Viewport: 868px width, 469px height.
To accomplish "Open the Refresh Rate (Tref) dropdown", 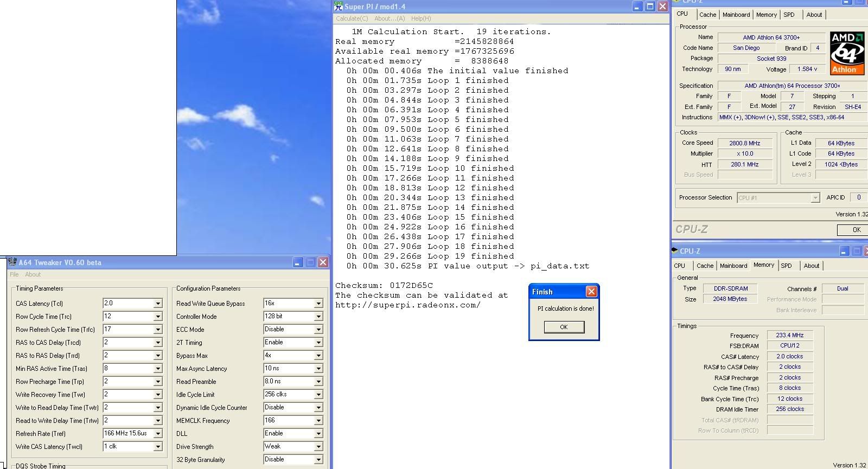I will [158, 434].
